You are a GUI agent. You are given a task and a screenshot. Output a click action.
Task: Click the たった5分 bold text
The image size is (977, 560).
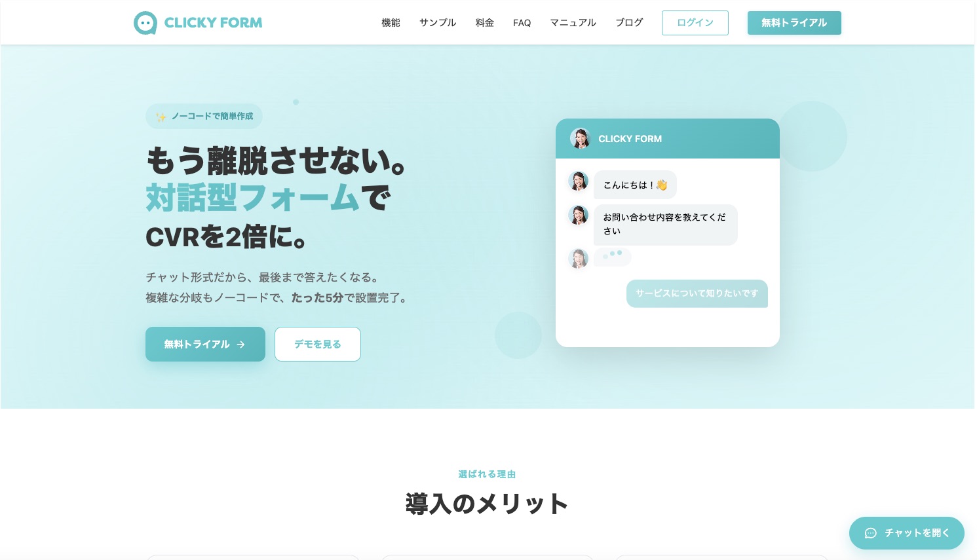tap(317, 297)
